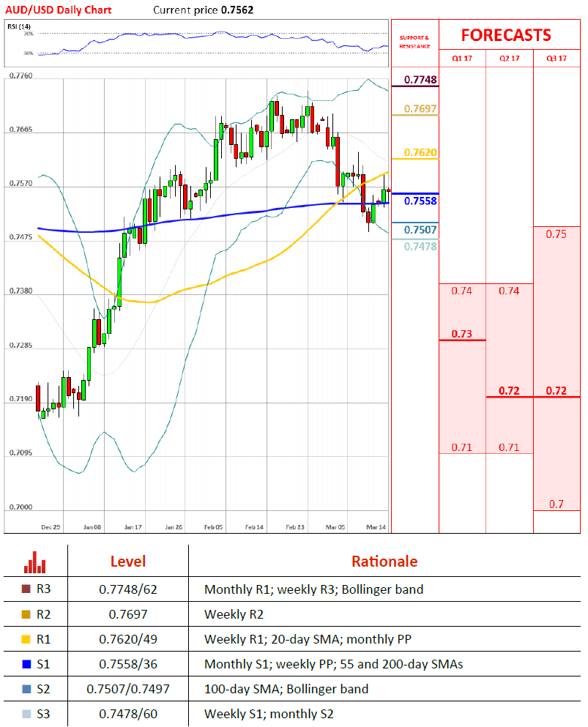Select the S2 steel blue color swatch
588x727 pixels.
click(26, 689)
